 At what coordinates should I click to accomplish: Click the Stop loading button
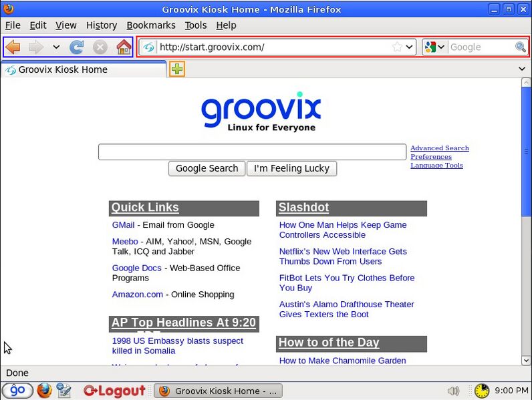[x=100, y=47]
